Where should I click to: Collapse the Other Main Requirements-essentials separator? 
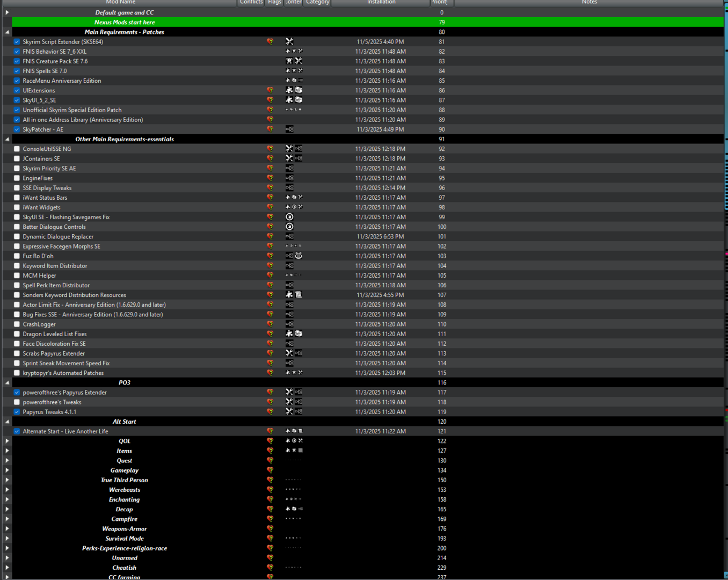(x=7, y=139)
